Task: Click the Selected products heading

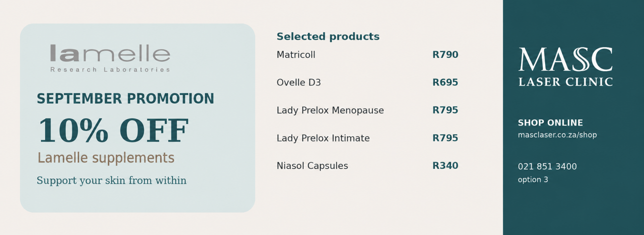Action: pyautogui.click(x=328, y=37)
